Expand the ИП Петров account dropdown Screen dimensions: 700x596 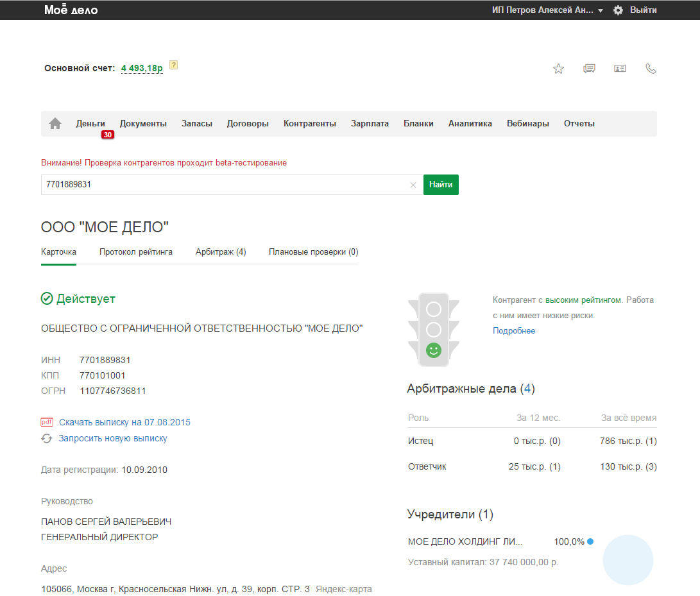[x=548, y=10]
